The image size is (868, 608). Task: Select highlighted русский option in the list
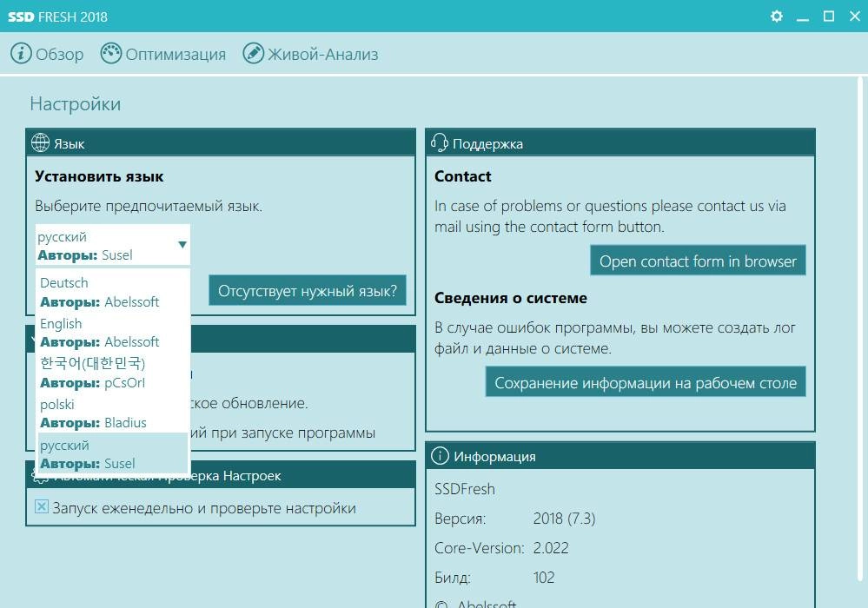(113, 453)
